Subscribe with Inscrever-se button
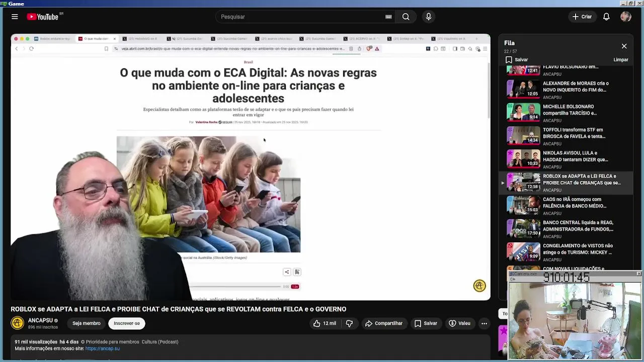This screenshot has width=644, height=362. tap(127, 323)
